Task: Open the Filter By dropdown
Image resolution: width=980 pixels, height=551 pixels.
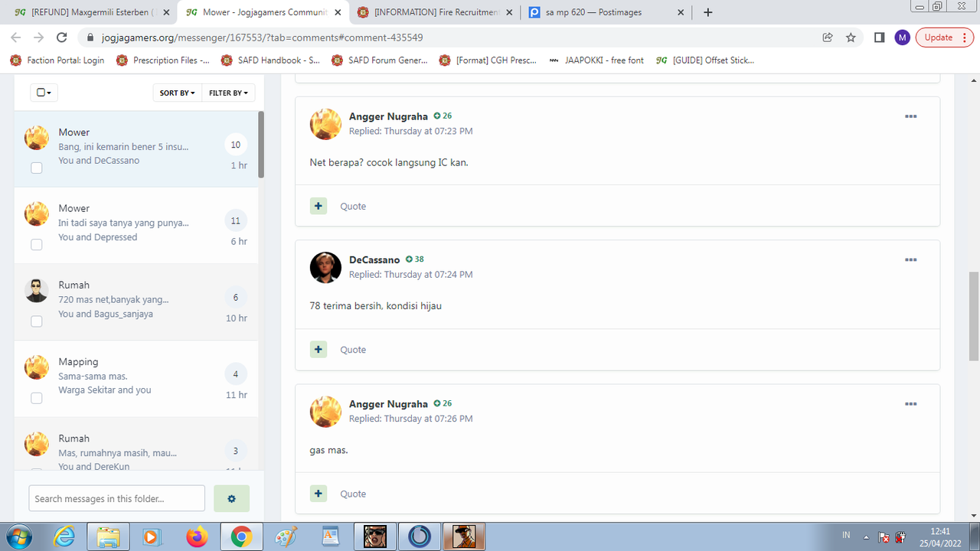Action: click(x=229, y=93)
